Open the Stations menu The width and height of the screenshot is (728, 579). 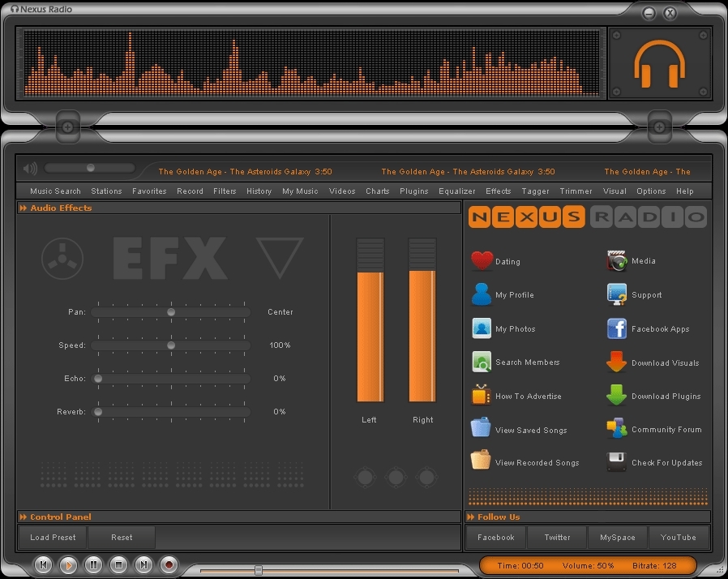(x=106, y=191)
